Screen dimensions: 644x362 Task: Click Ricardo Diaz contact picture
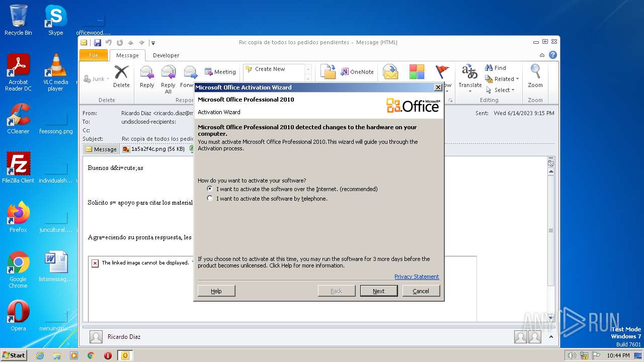pyautogui.click(x=96, y=337)
